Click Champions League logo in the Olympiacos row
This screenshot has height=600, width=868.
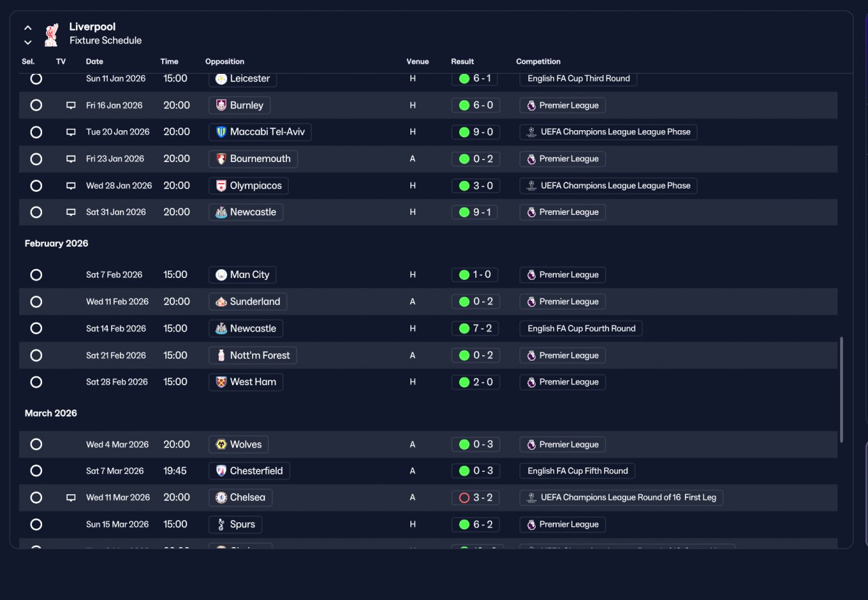tap(531, 186)
